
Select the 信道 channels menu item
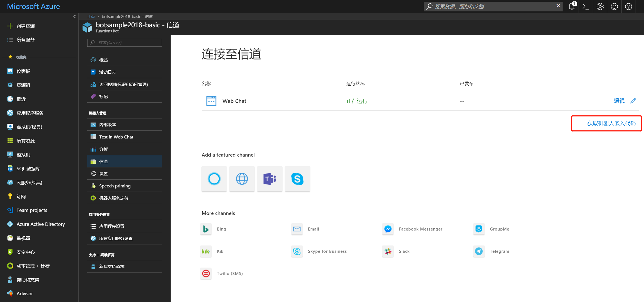point(124,161)
